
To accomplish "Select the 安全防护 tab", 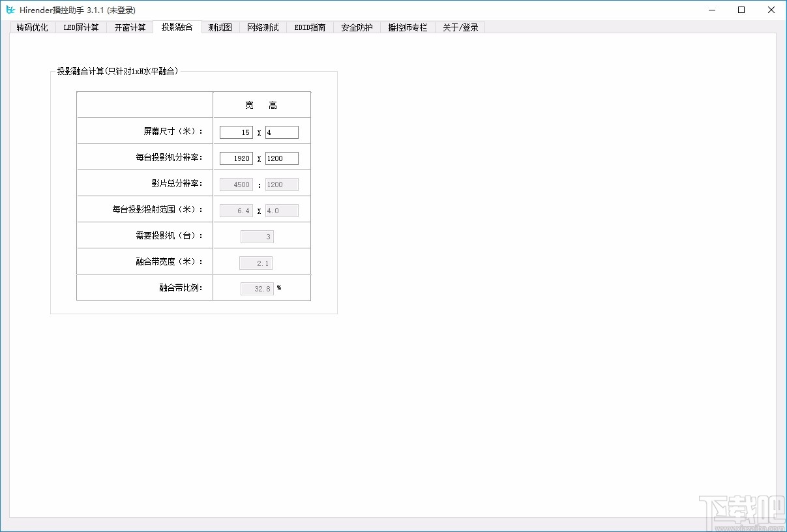I will [x=356, y=27].
